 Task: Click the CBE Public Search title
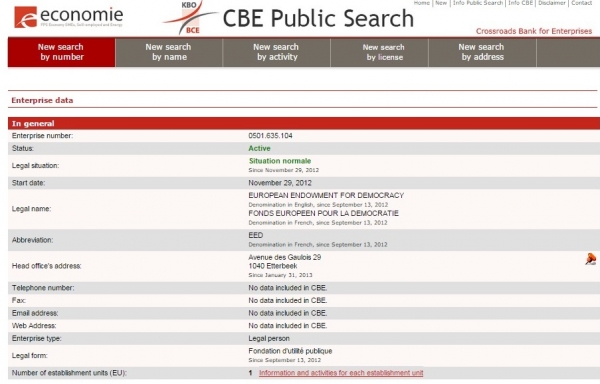pyautogui.click(x=318, y=18)
